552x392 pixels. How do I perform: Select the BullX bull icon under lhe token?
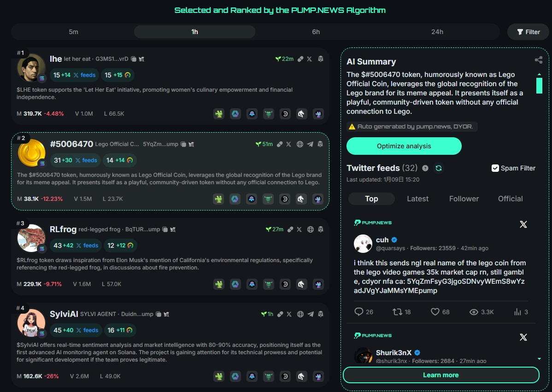pyautogui.click(x=269, y=114)
